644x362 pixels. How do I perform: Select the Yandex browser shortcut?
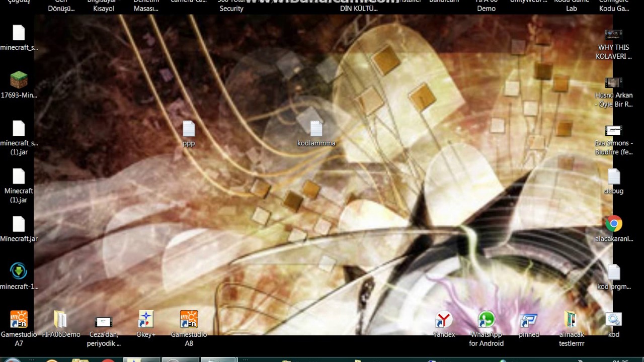coord(444,319)
